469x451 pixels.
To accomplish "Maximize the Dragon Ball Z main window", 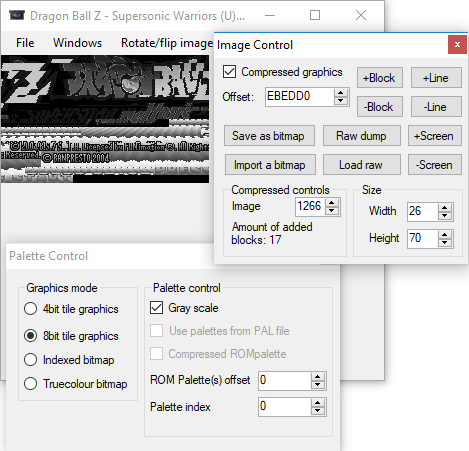I will pyautogui.click(x=315, y=15).
